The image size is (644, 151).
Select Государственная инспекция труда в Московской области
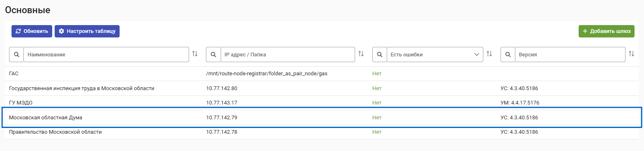[82, 88]
